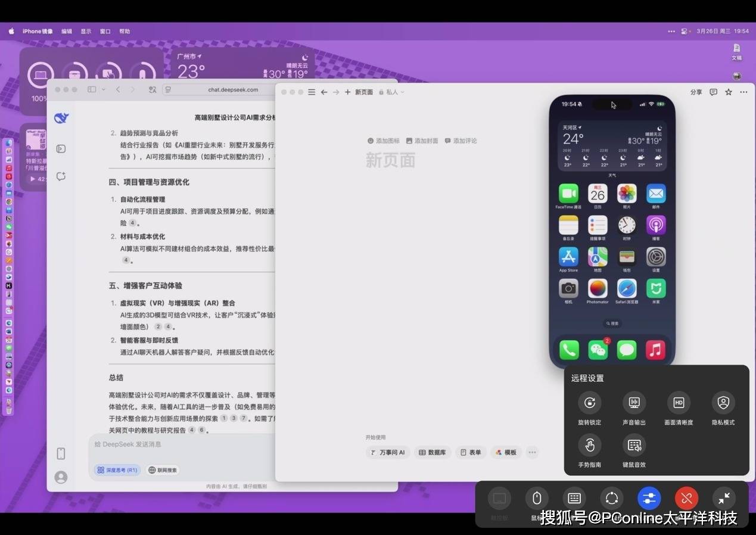Open the keyboard icon in bottom toolbar
This screenshot has height=535, width=756.
coord(574,498)
